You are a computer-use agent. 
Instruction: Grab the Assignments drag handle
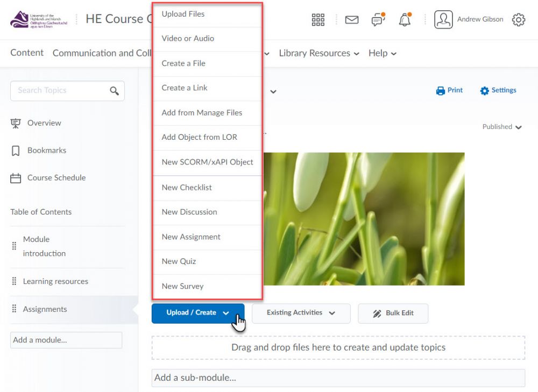(x=14, y=309)
